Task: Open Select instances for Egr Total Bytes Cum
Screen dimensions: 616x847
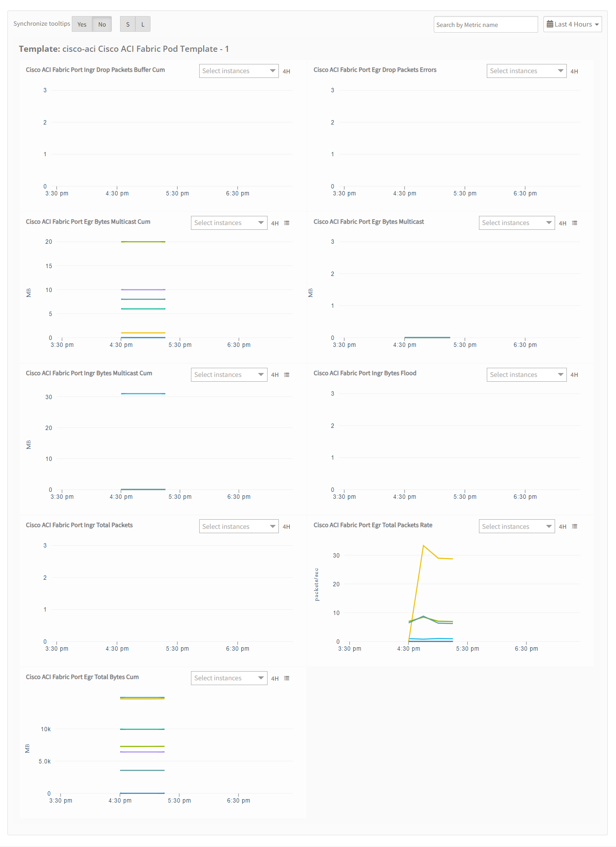Action: (x=229, y=678)
